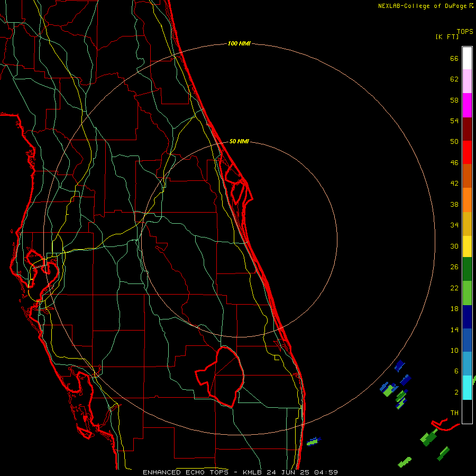
Task: Click the gold 34 kft legend swatch
Action: click(467, 224)
